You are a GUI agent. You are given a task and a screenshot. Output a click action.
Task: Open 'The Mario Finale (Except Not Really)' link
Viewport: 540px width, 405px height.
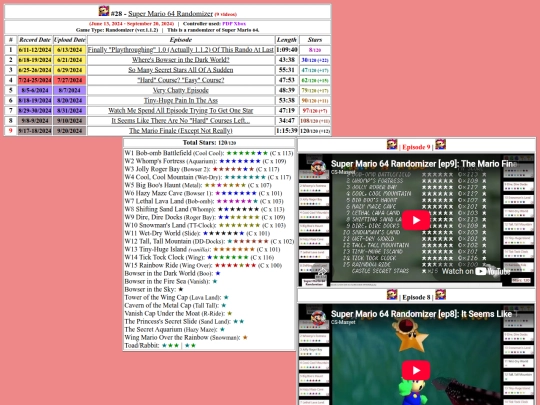pos(181,131)
